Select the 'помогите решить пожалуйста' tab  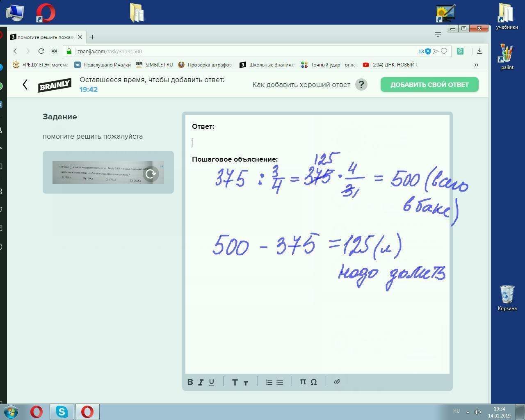click(x=46, y=37)
